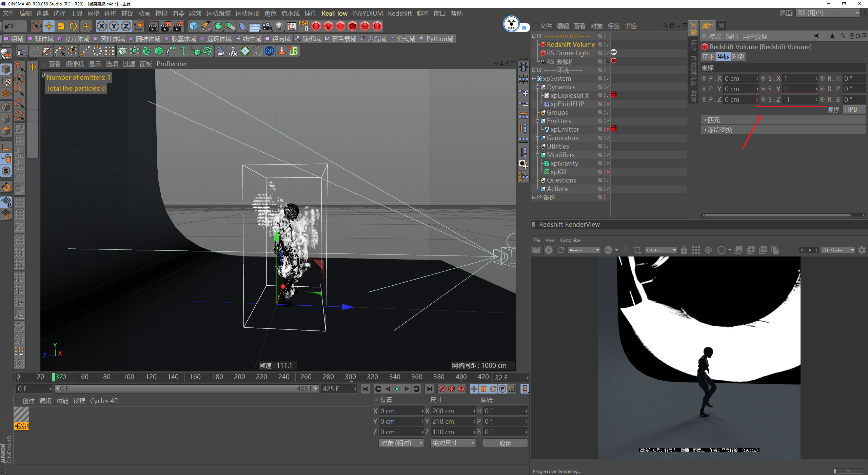Start Redshift RenderView play button
Screen dimensions: 868x475
pyautogui.click(x=548, y=250)
